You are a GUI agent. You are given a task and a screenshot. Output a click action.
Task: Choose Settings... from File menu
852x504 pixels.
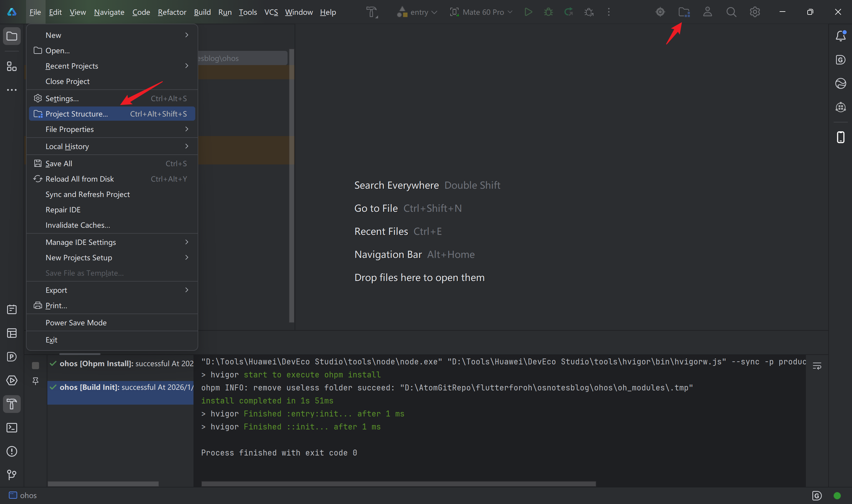tap(112, 98)
